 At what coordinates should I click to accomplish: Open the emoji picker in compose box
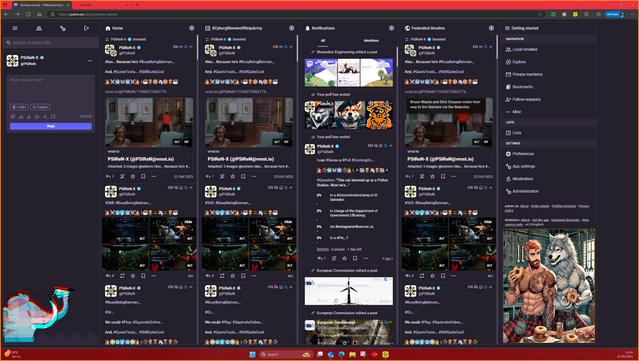coord(37,117)
